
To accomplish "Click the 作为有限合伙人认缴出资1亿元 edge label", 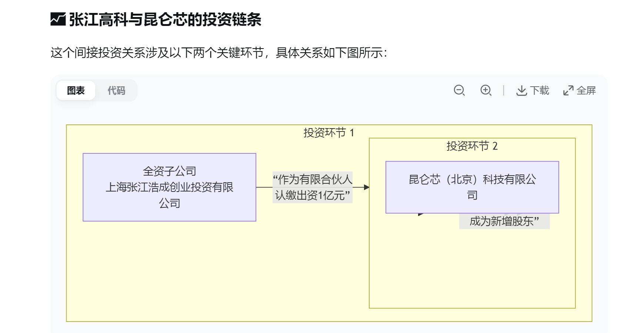I will 312,187.
